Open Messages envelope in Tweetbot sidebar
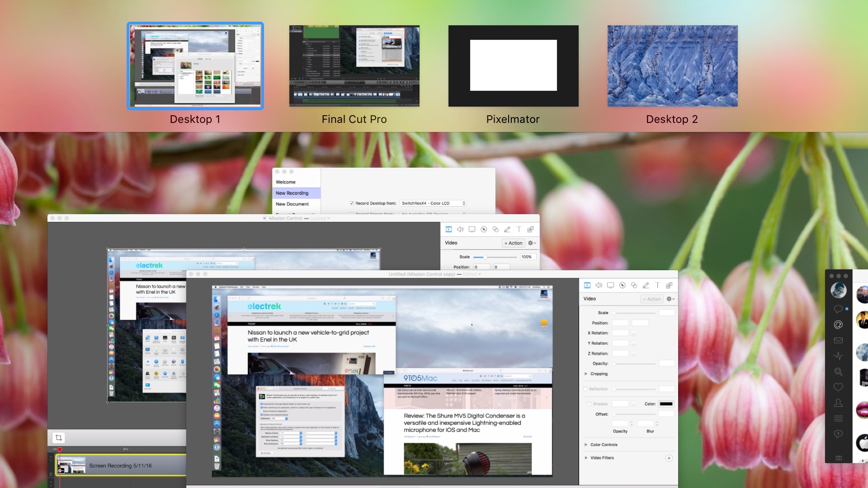The image size is (868, 488). (838, 340)
